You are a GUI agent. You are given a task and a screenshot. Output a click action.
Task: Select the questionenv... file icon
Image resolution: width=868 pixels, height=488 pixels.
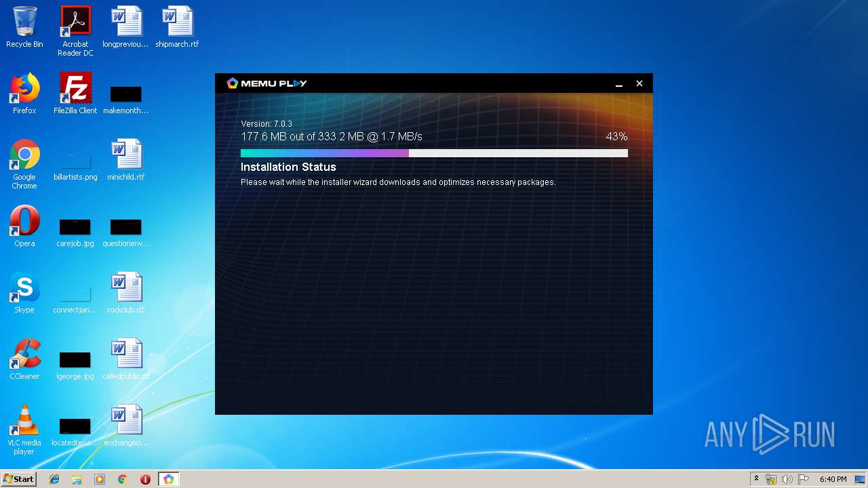126,232
